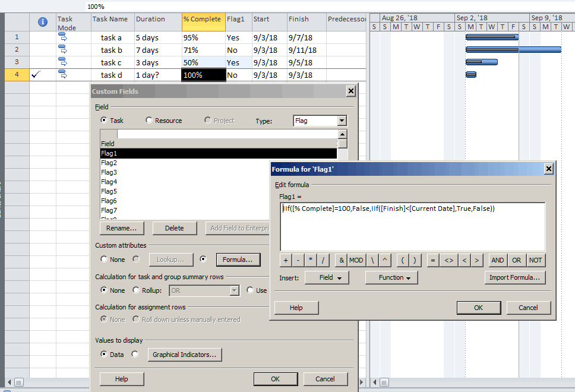575x392 pixels.
Task: Select the Rollup radio button
Action: 136,290
